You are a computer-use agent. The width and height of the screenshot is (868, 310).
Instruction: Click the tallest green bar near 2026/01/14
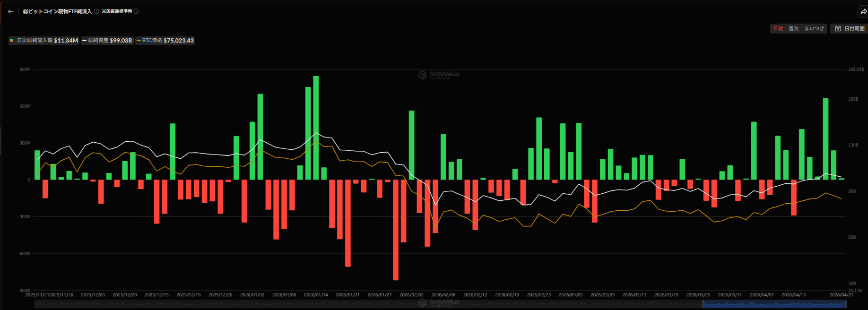coord(316,128)
